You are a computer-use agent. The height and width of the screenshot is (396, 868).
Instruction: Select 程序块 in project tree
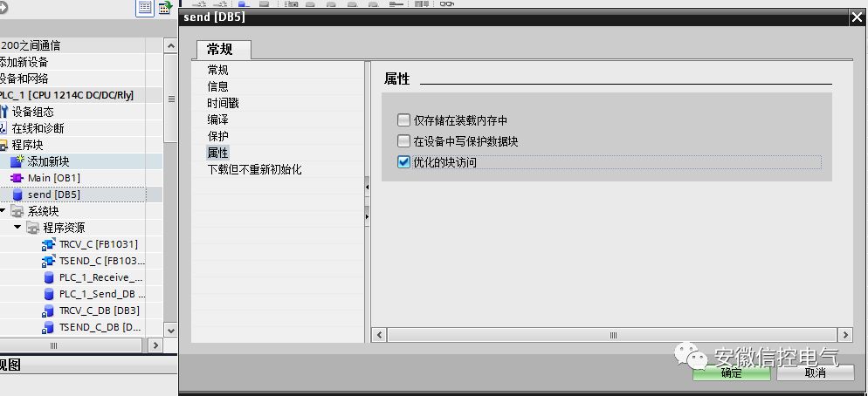click(x=27, y=145)
